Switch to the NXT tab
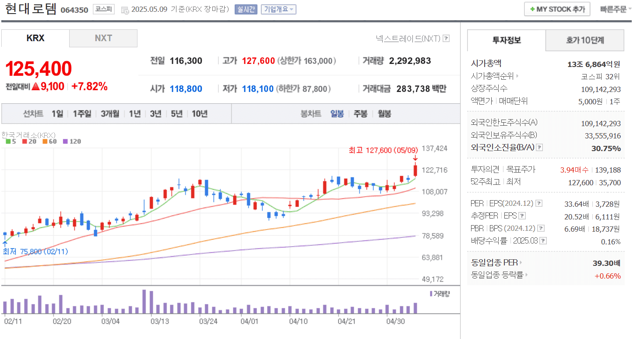Viewport: 644px width, 339px height. pos(103,38)
